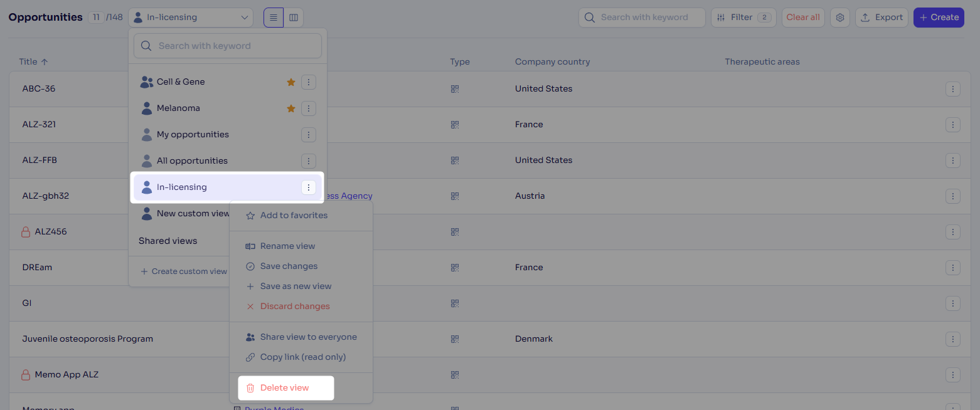Sort by Title column header
This screenshot has height=410, width=980.
point(33,62)
